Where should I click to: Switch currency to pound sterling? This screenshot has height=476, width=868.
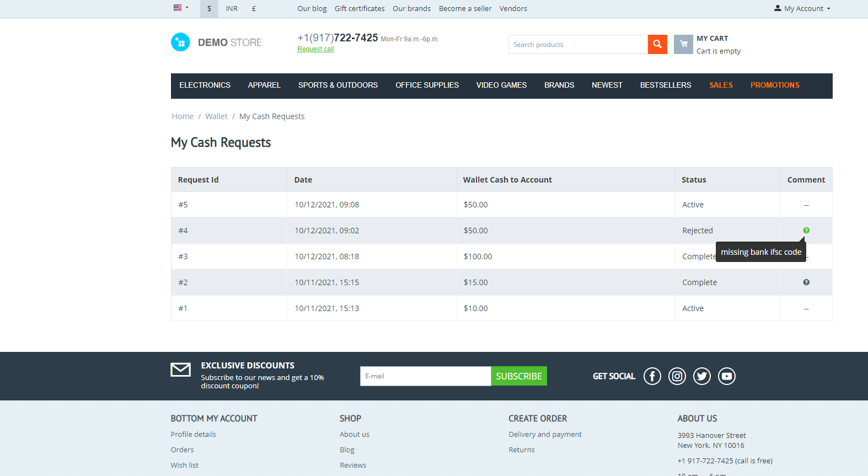254,8
